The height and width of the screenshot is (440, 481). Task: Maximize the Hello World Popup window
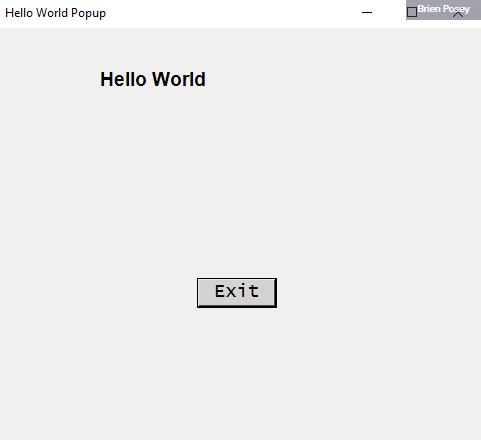(412, 12)
